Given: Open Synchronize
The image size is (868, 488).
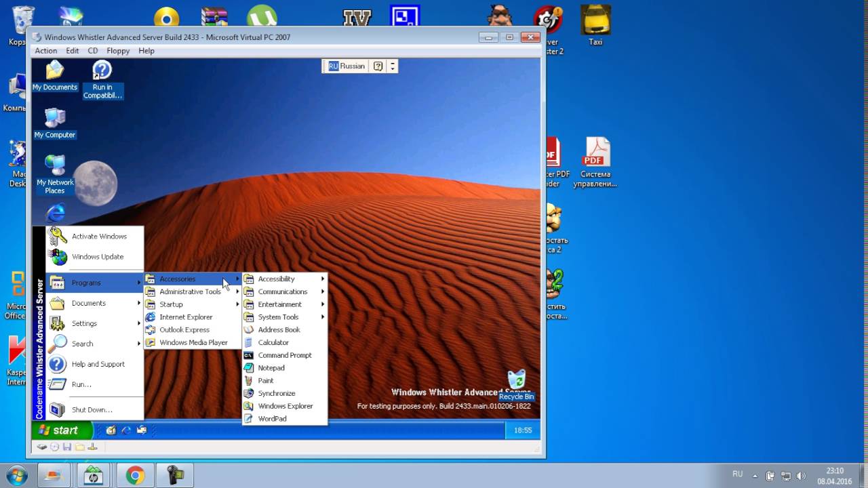Looking at the screenshot, I should 285,393.
